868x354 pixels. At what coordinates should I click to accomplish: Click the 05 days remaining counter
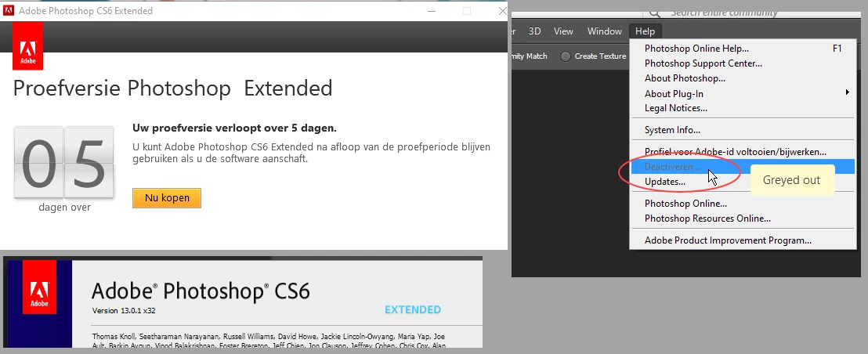[x=63, y=163]
